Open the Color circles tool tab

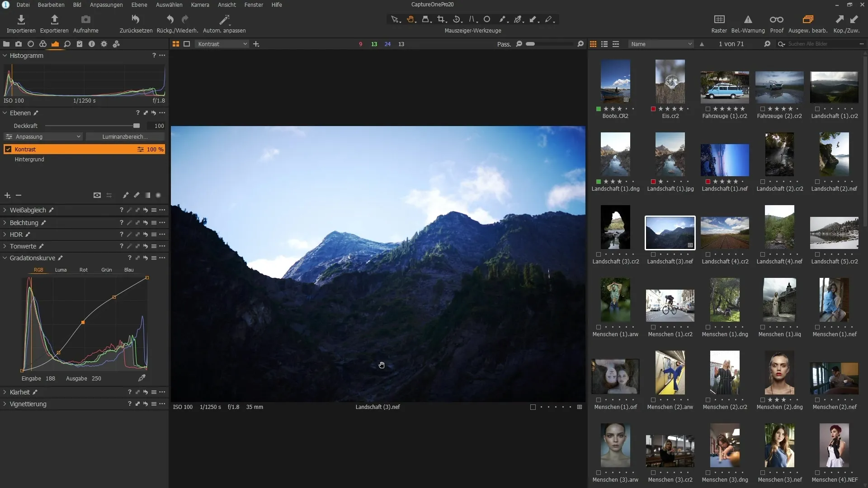43,44
